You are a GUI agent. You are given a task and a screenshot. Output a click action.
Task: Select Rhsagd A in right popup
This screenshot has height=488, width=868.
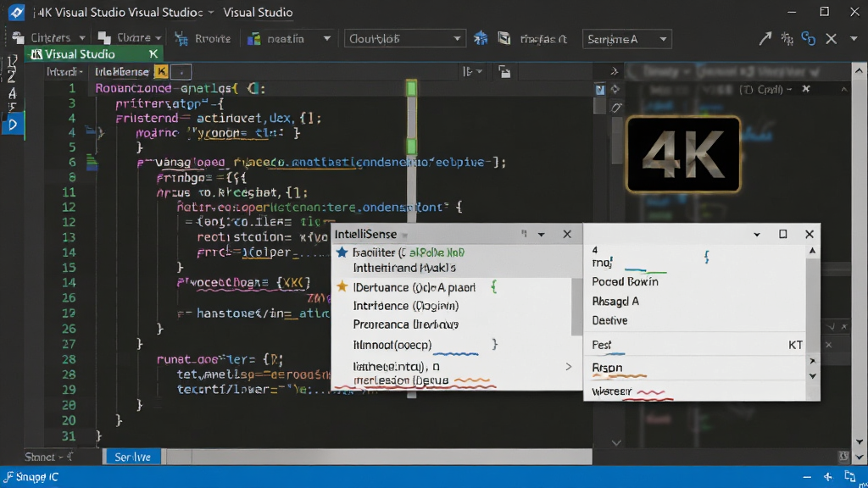[x=615, y=301]
